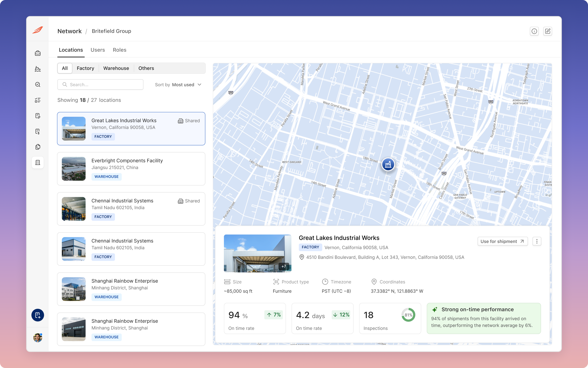Switch to the Users tab

pos(98,50)
